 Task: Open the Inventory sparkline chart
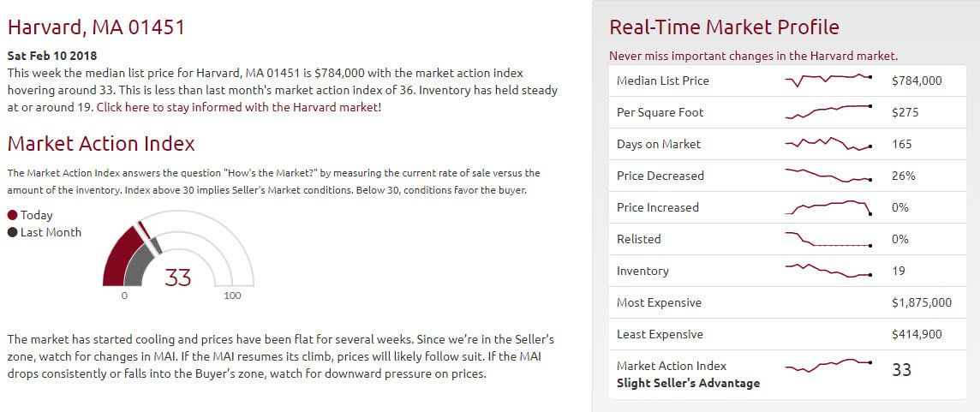(828, 271)
